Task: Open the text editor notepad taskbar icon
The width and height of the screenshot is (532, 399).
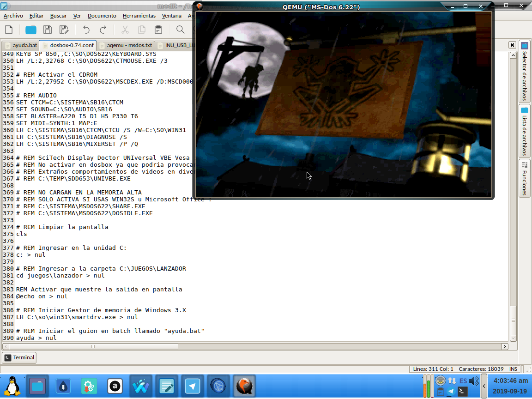Action: click(x=167, y=386)
